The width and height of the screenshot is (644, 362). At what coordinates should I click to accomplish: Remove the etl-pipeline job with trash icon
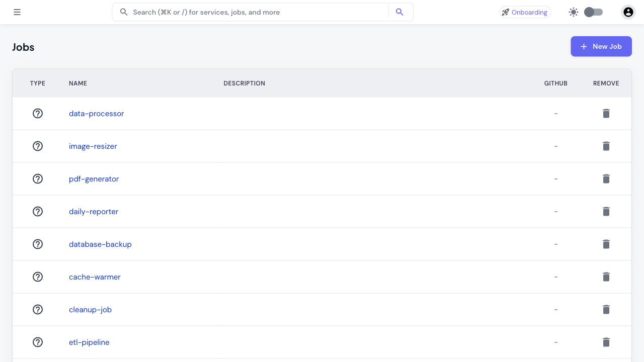[606, 342]
